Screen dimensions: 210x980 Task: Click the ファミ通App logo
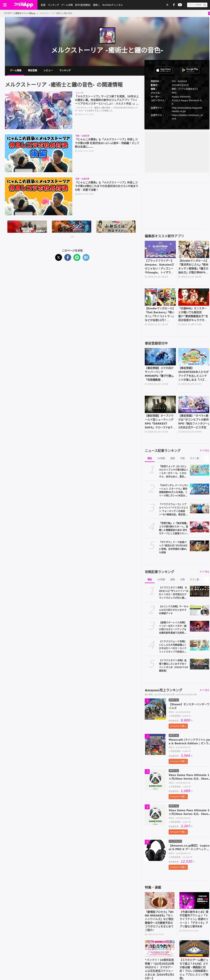[x=24, y=5]
